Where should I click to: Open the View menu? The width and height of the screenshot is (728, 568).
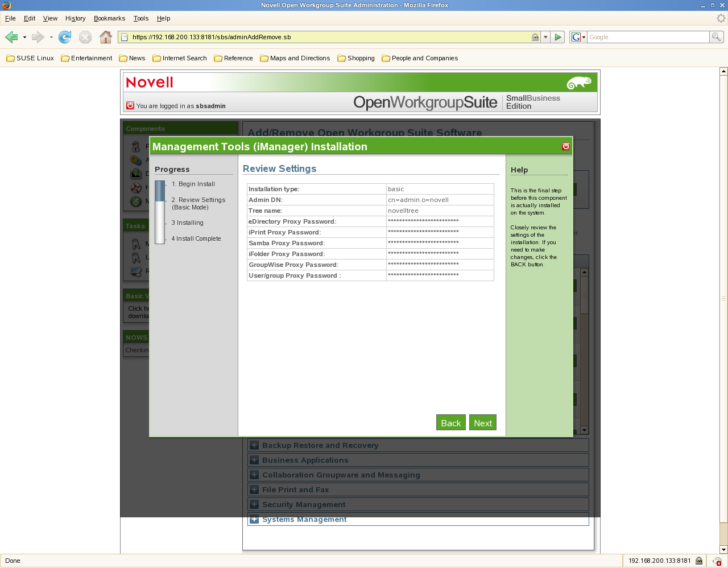tap(50, 18)
